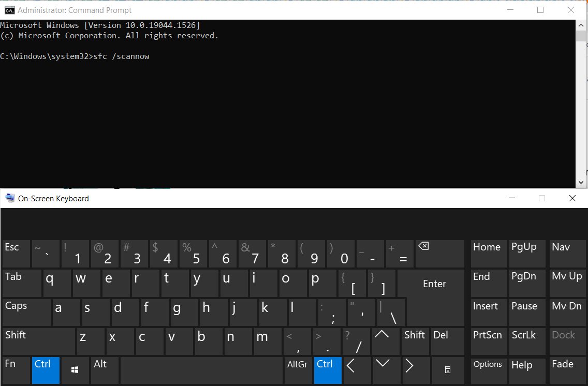Click the semicolon key
The width and height of the screenshot is (588, 386).
[332, 312]
